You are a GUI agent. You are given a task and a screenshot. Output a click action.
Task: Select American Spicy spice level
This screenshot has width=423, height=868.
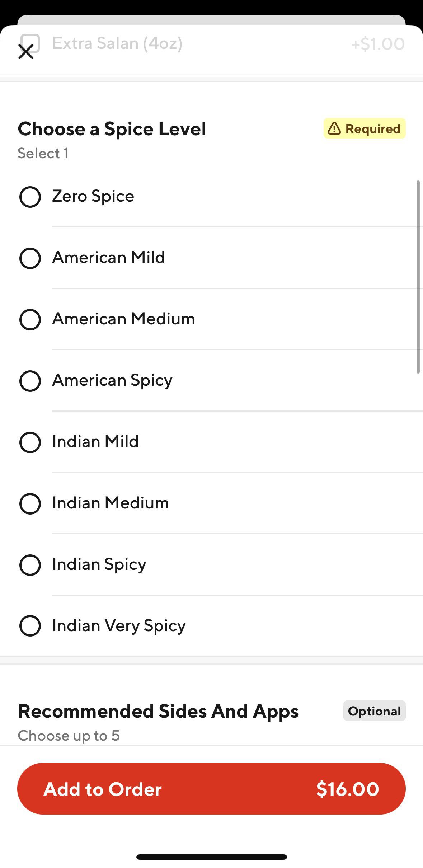pyautogui.click(x=30, y=381)
